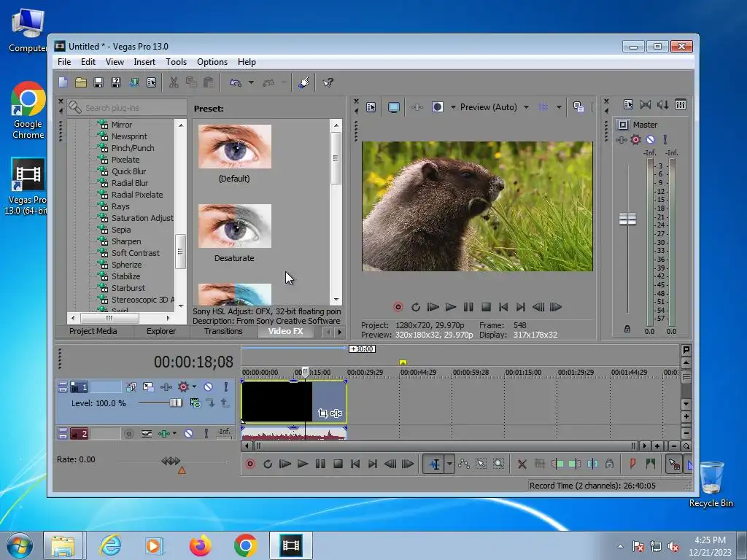Select the Sepia effect in plug-in list
Image resolution: width=747 pixels, height=560 pixels.
121,230
